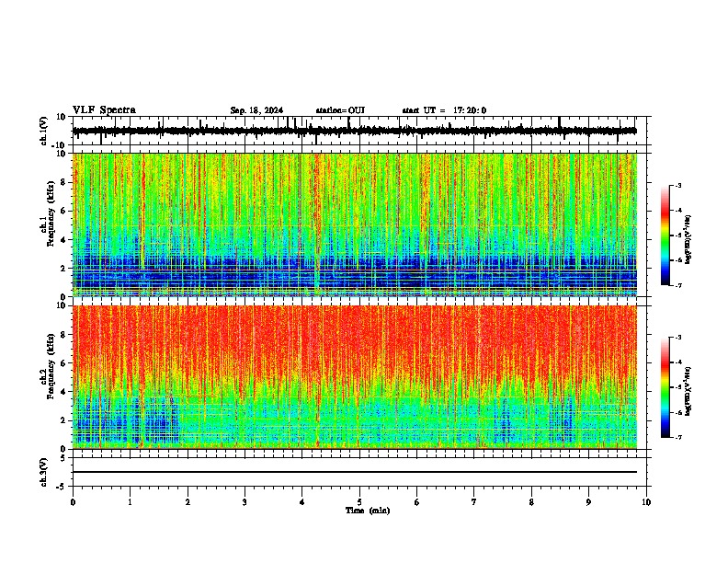Click the lower ch.2 color scale bar

coord(665,387)
